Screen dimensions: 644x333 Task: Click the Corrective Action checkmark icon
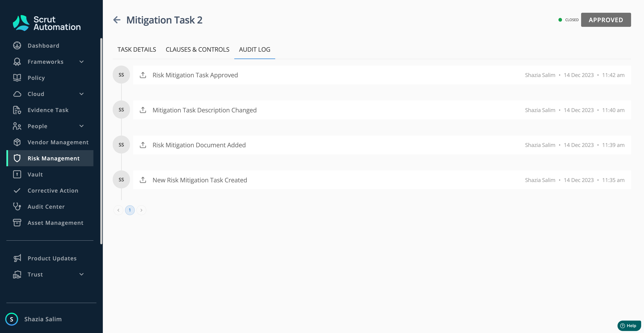pos(17,191)
